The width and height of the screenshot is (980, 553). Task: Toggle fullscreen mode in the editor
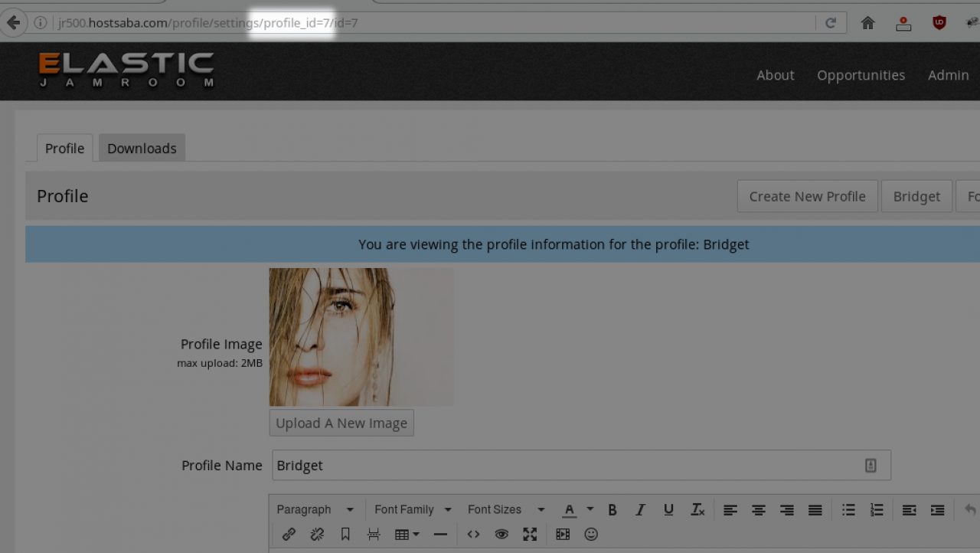point(530,535)
